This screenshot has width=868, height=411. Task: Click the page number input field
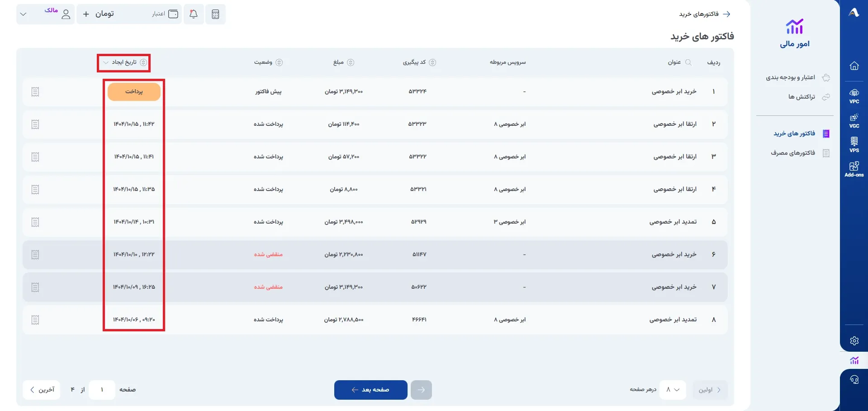click(102, 390)
